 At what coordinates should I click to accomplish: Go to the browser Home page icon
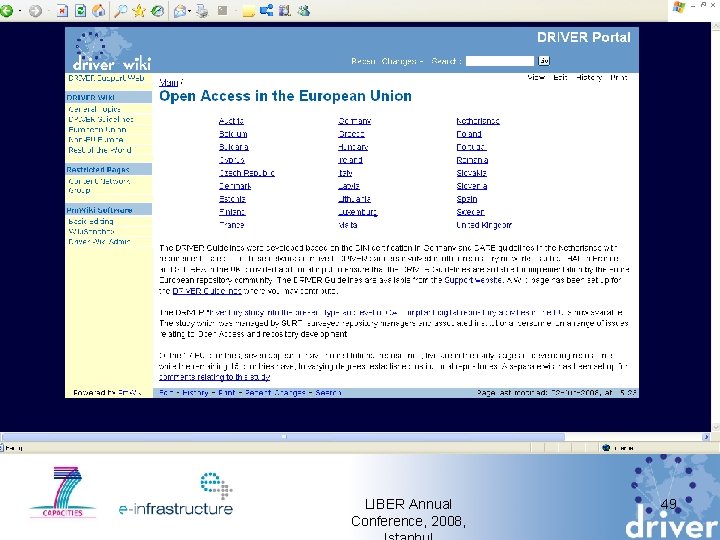click(99, 11)
